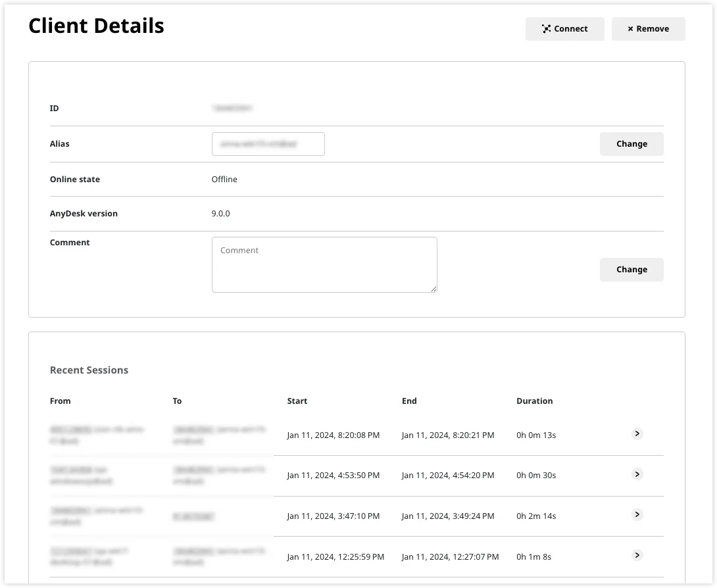Screen dimensions: 717x588
Task: Click end time Jan 11, 2024, 3:49:24 PM
Action: 448,516
